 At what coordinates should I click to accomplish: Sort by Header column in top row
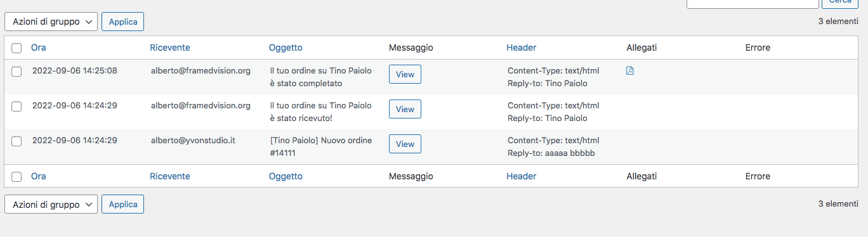pos(522,48)
